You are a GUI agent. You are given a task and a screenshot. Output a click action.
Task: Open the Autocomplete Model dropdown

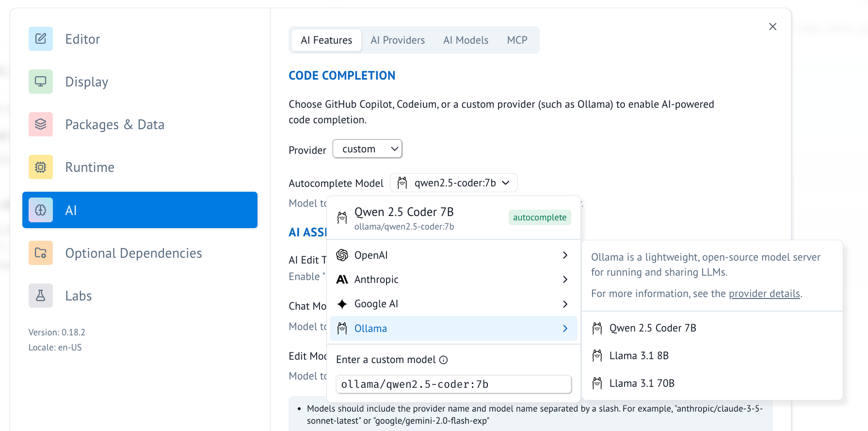[x=453, y=182]
